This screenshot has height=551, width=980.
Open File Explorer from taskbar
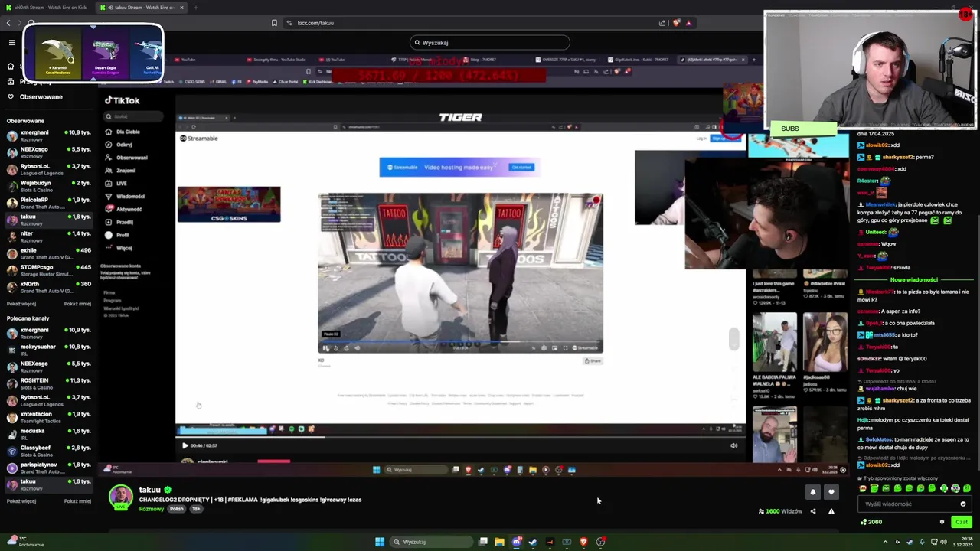click(499, 542)
